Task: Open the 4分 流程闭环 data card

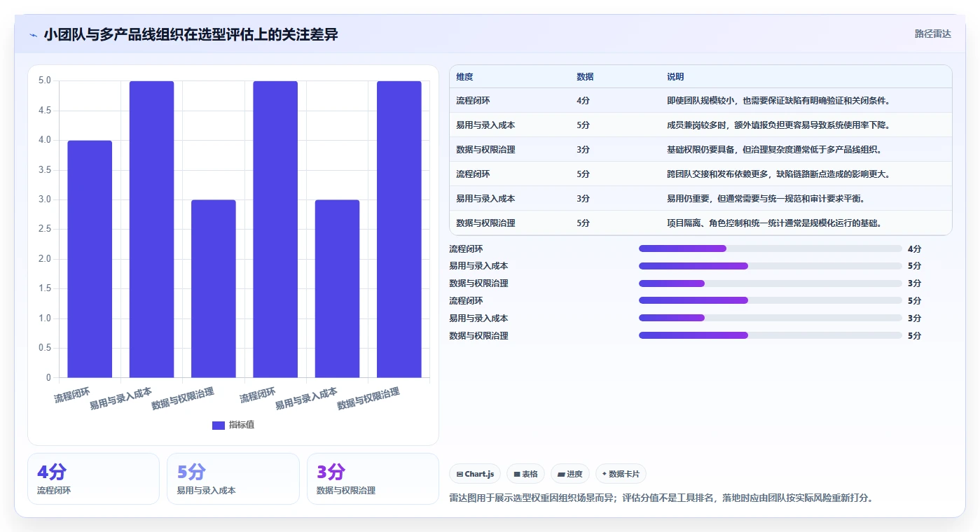Action: (94, 479)
